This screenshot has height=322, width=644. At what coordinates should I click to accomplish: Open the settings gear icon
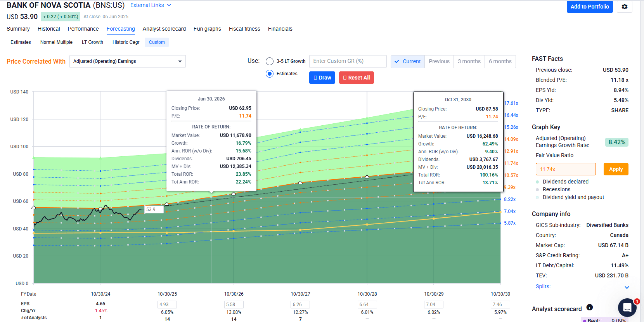point(624,7)
